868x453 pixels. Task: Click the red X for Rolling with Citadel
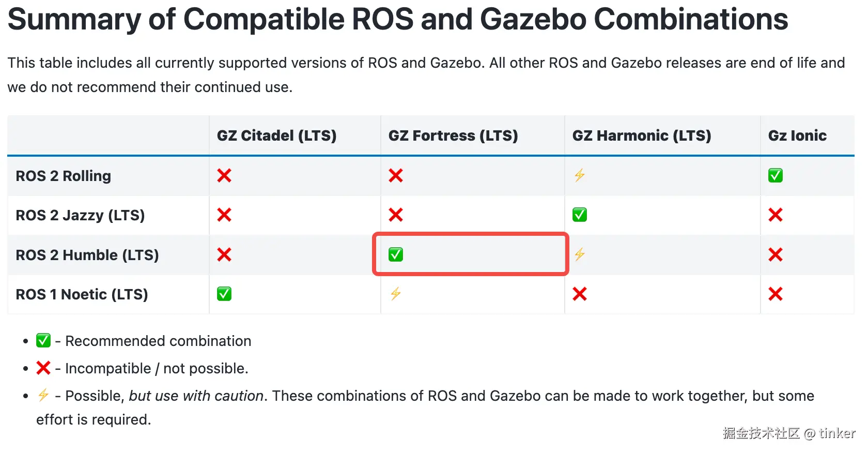point(224,175)
